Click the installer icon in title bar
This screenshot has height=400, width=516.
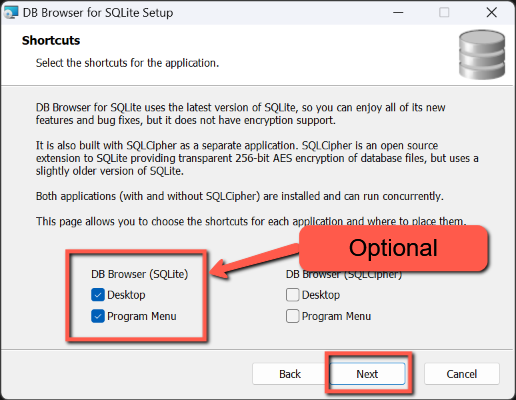11,12
